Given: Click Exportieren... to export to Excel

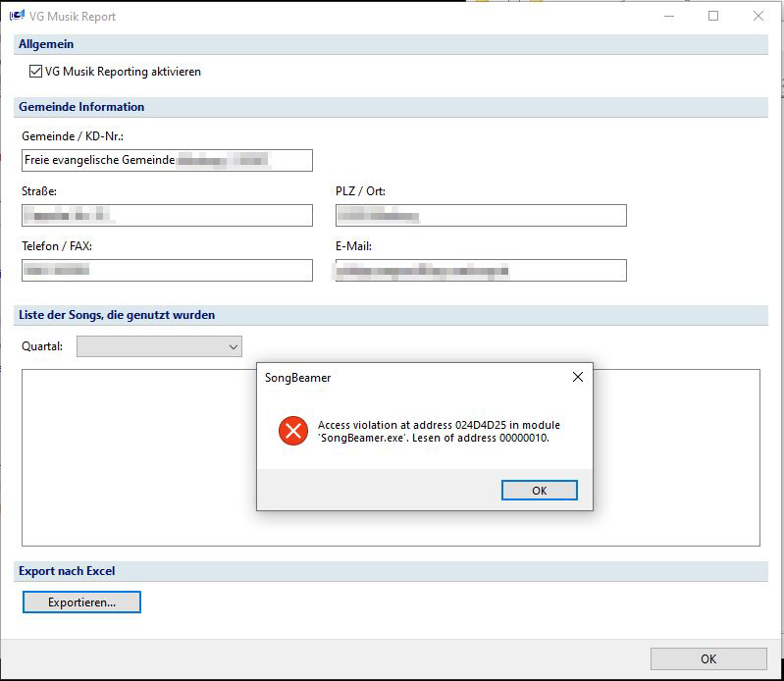Looking at the screenshot, I should (81, 602).
